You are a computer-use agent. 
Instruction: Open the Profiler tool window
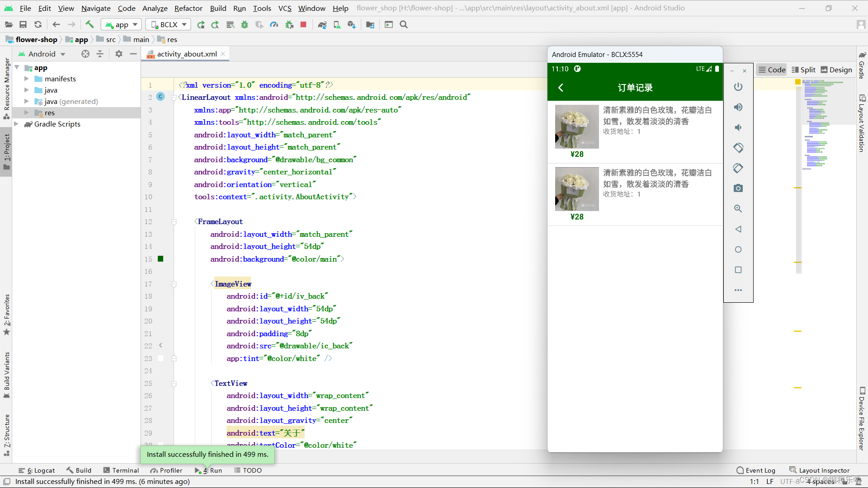click(166, 470)
